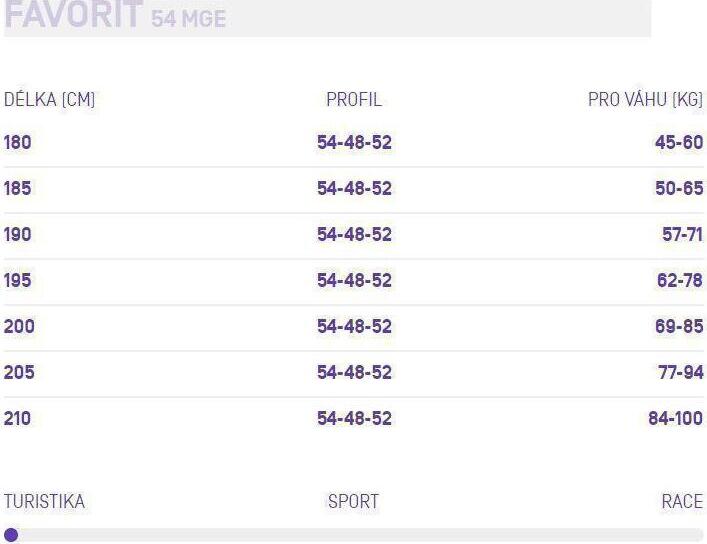Viewport: 707px width, 544px height.
Task: Click the DÉLKA [CM] column header
Action: pyautogui.click(x=50, y=99)
